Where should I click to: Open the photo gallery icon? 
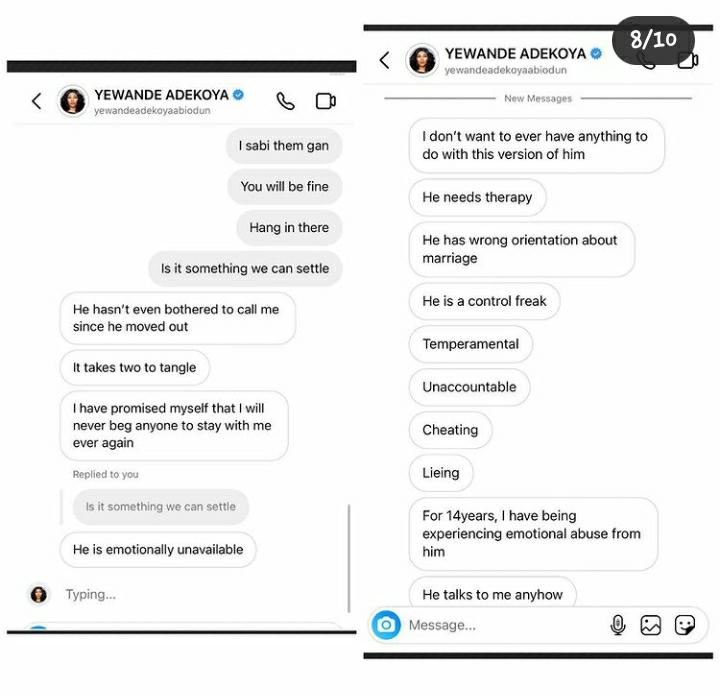(651, 625)
